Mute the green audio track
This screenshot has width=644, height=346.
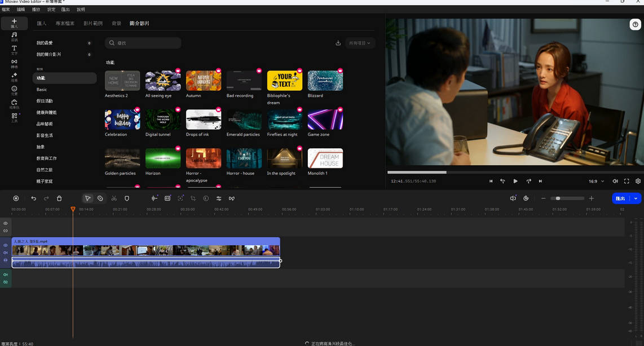tap(5, 274)
